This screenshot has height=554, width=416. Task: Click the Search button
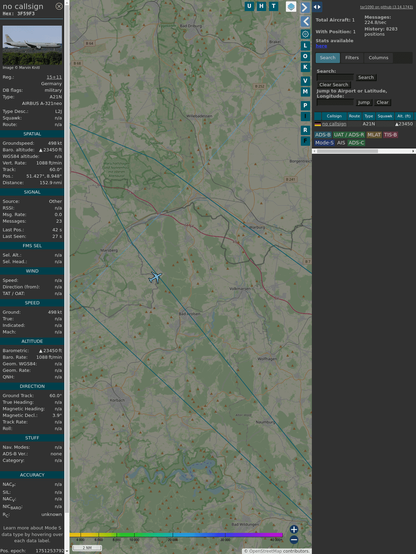click(366, 77)
